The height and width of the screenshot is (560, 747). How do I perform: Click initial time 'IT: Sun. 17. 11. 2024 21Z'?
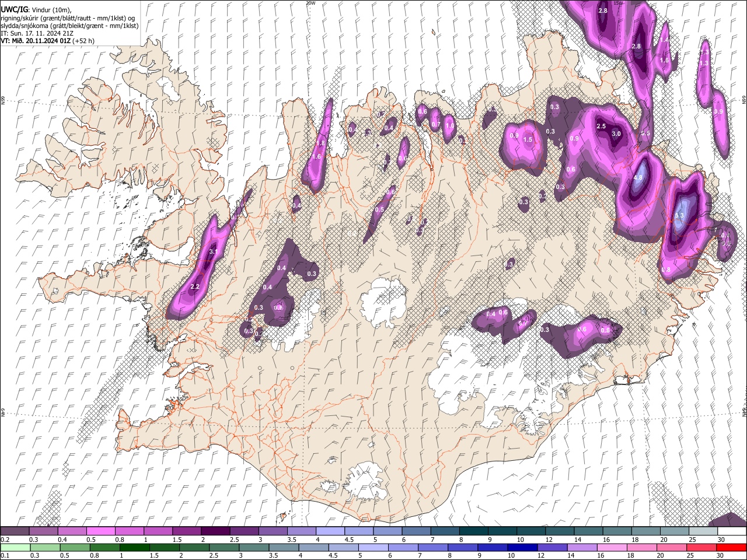(36, 33)
